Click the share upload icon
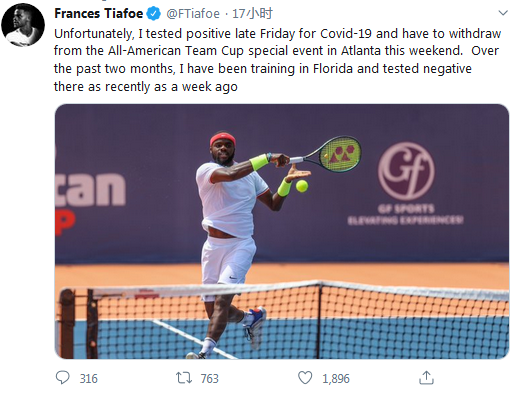The width and height of the screenshot is (519, 402). pyautogui.click(x=426, y=378)
